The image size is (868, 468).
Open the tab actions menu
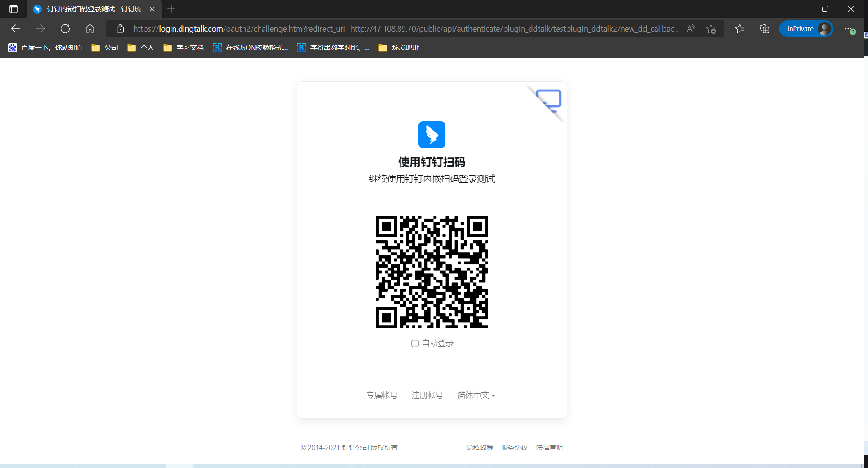pos(13,9)
